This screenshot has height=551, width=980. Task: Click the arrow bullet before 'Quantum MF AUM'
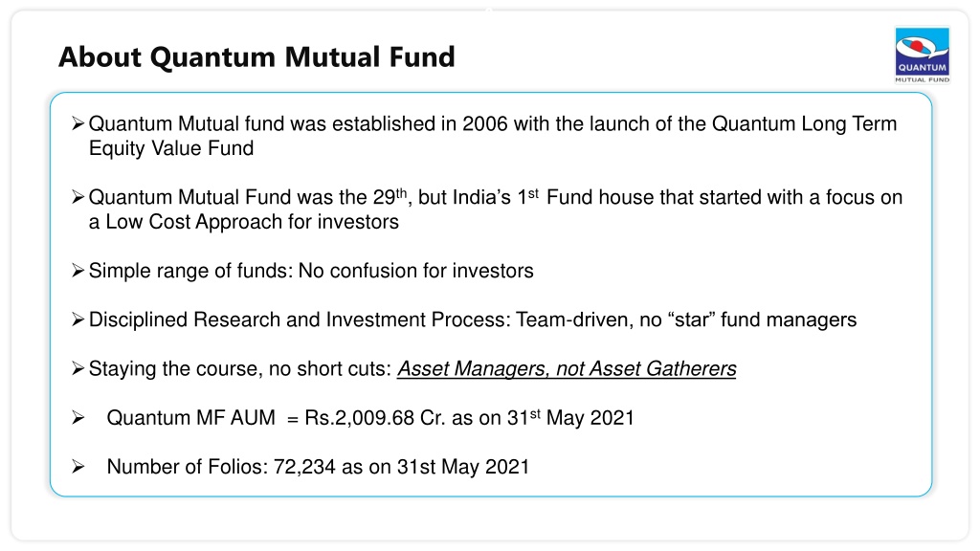pyautogui.click(x=78, y=417)
